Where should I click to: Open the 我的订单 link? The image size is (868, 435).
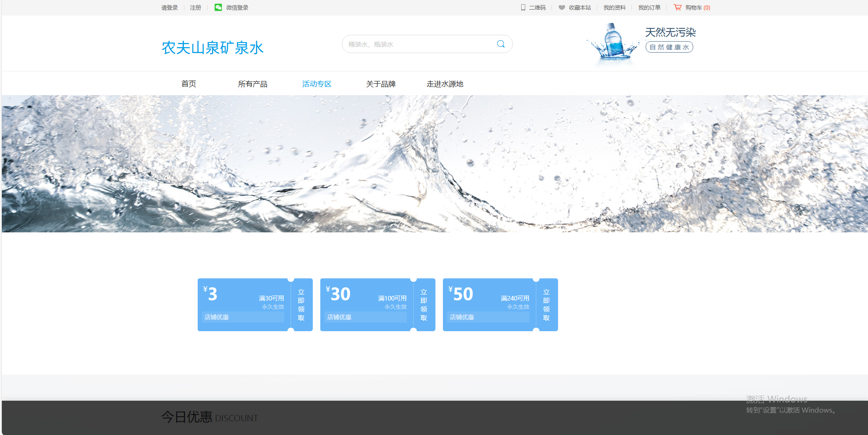649,8
